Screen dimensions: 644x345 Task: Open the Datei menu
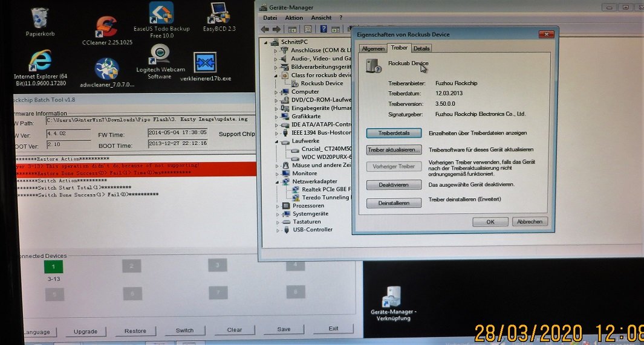coord(270,18)
